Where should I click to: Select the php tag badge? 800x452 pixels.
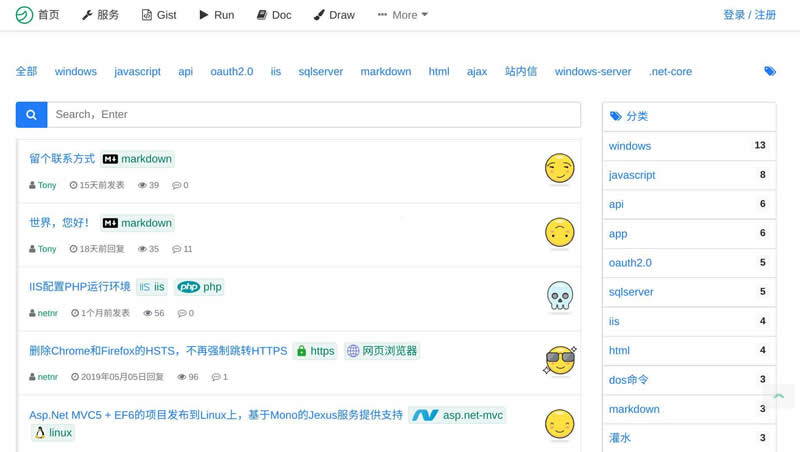pyautogui.click(x=200, y=287)
